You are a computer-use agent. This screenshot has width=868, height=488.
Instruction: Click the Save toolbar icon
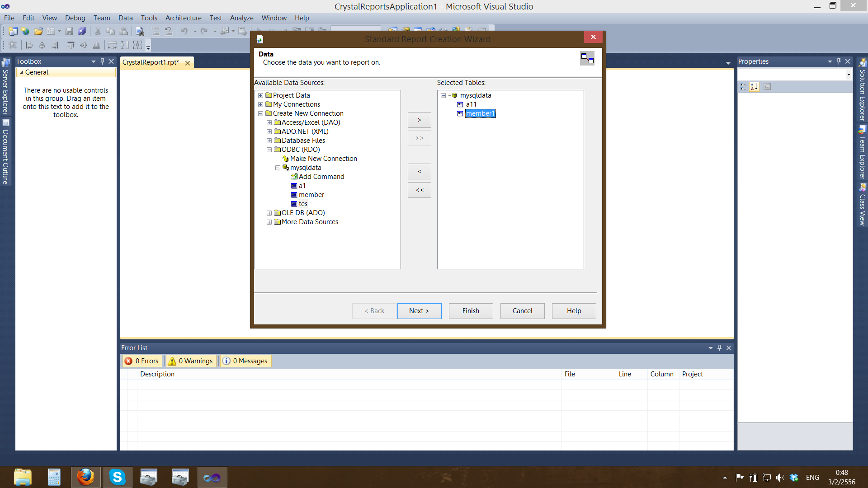point(69,31)
